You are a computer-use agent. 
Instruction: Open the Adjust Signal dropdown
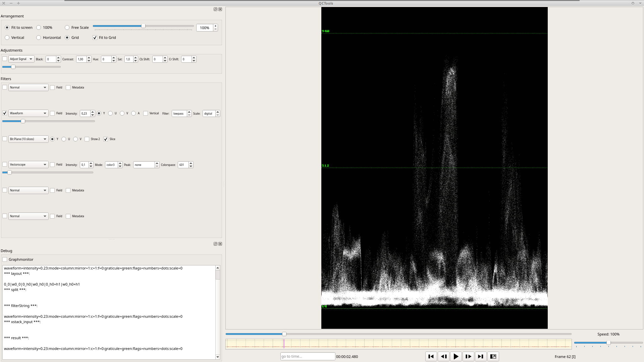(21, 59)
